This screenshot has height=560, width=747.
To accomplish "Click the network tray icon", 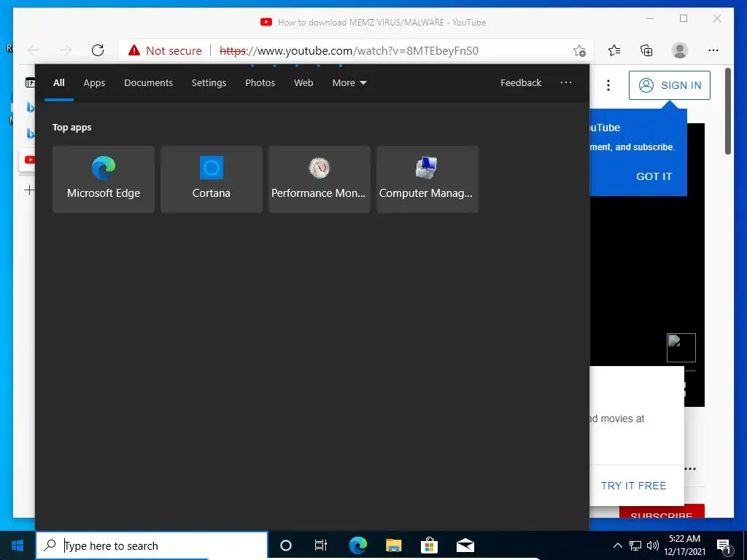I will point(635,545).
